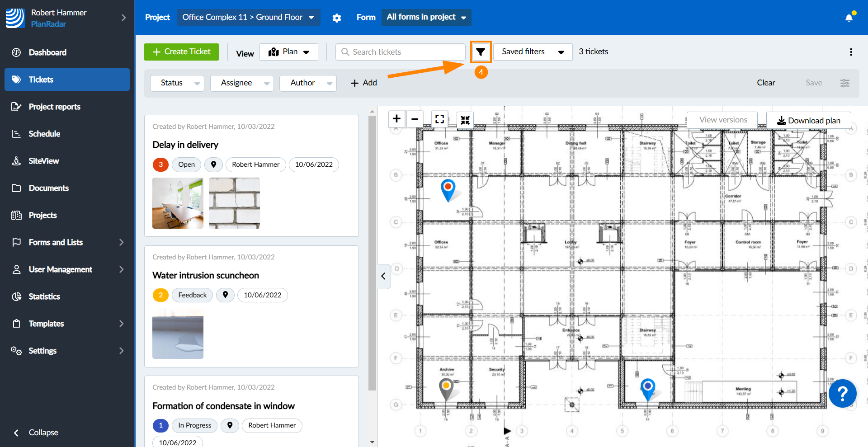Click location pin on condensate ticket

[230, 425]
